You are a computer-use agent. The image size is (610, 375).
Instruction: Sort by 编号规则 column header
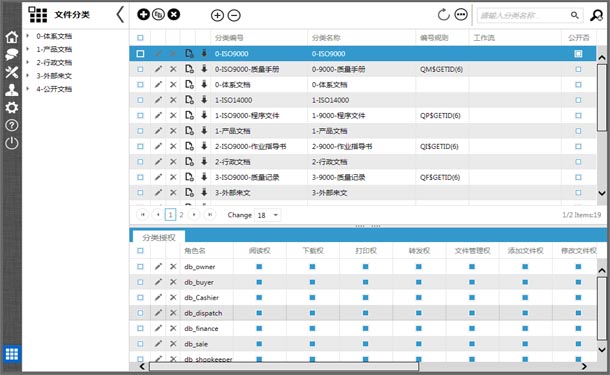(x=434, y=38)
